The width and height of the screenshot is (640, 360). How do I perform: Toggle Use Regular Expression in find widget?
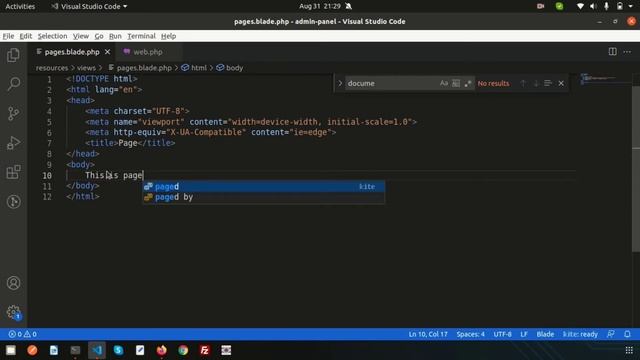pos(468,83)
